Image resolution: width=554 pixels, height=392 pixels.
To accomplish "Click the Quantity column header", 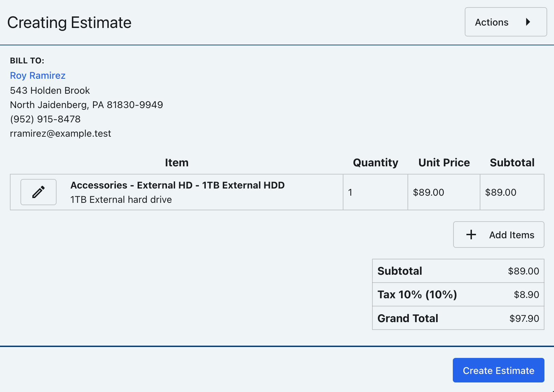I will 375,163.
